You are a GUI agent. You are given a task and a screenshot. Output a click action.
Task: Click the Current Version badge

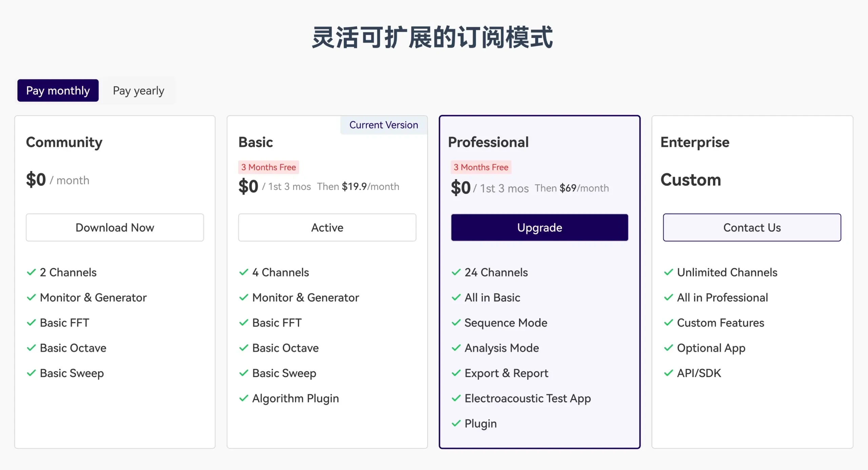383,125
